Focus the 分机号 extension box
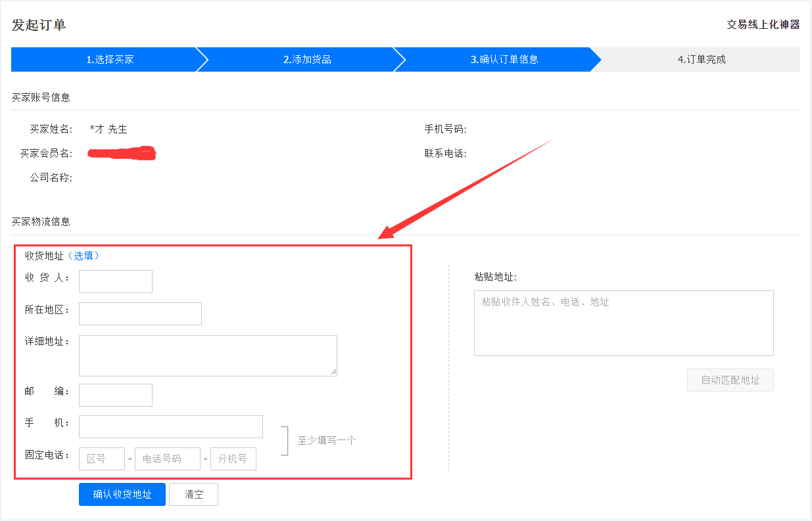 click(233, 459)
